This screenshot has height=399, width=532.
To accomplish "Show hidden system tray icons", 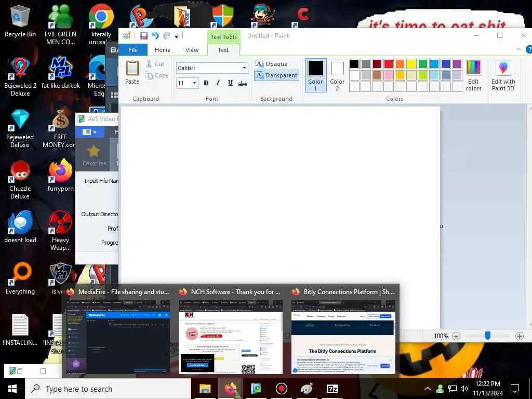I will (428, 389).
